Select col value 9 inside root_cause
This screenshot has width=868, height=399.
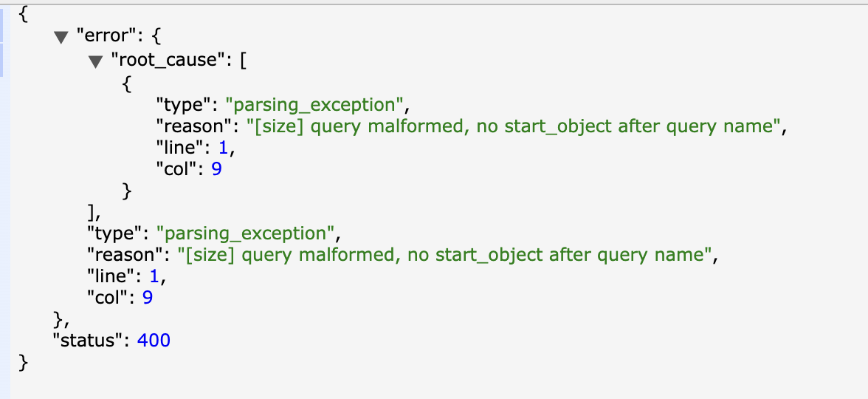point(216,169)
